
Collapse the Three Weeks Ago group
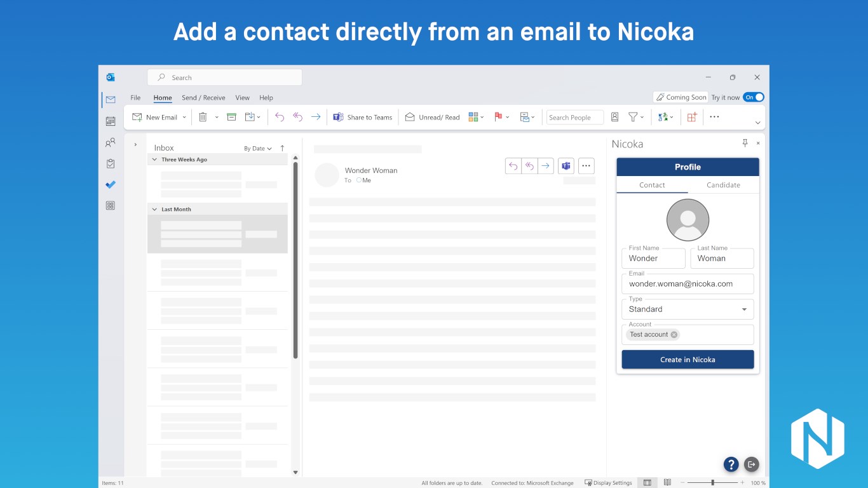(154, 159)
